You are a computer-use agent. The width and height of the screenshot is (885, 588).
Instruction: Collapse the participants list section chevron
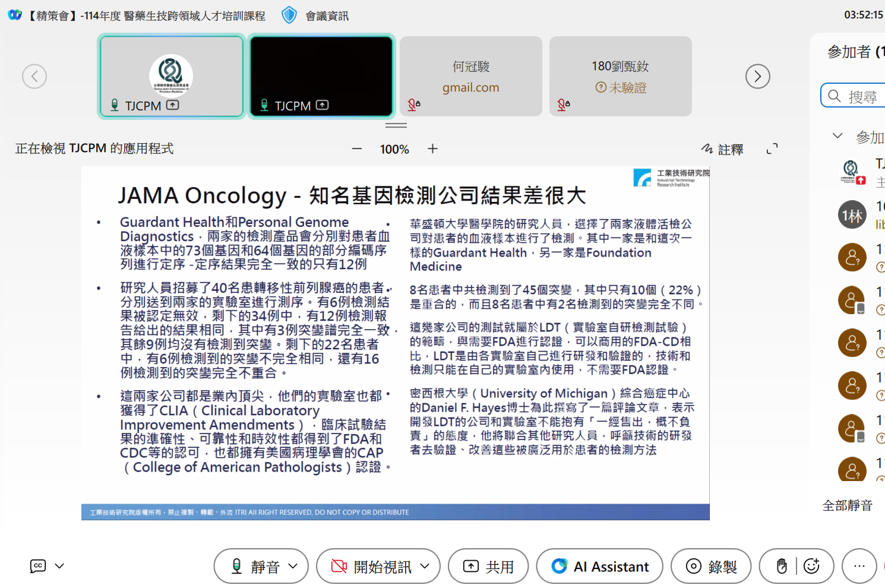[837, 135]
